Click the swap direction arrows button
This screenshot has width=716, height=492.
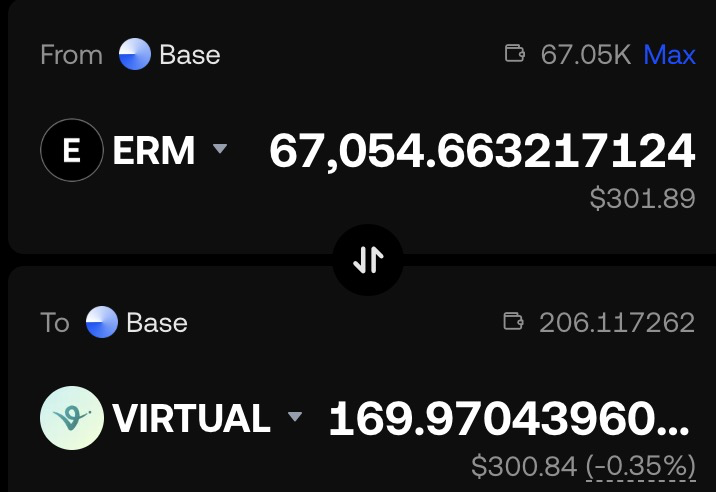[368, 260]
